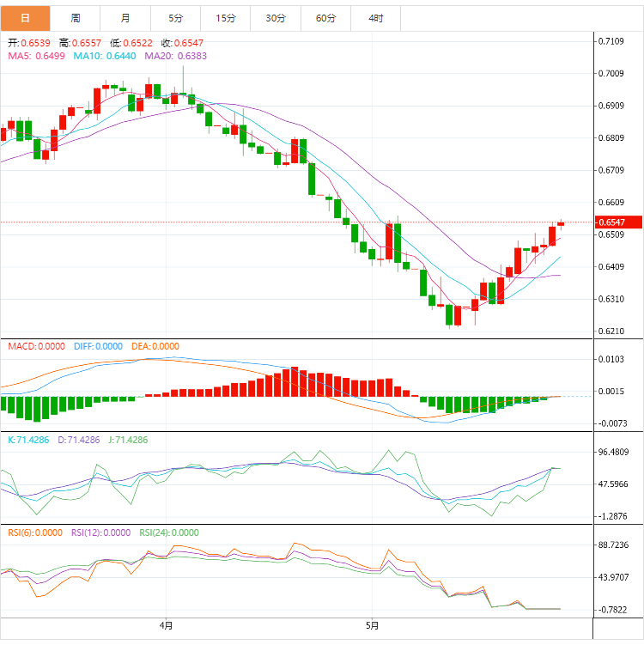
Task: Click the -0.0073 MACD axis value
Action: click(612, 423)
